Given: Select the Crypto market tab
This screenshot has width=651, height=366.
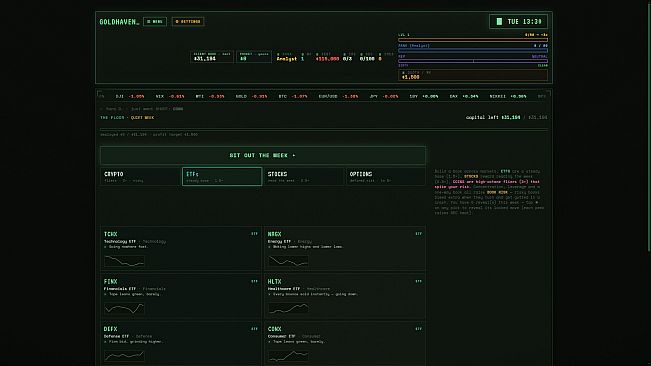Looking at the screenshot, I should click(140, 176).
